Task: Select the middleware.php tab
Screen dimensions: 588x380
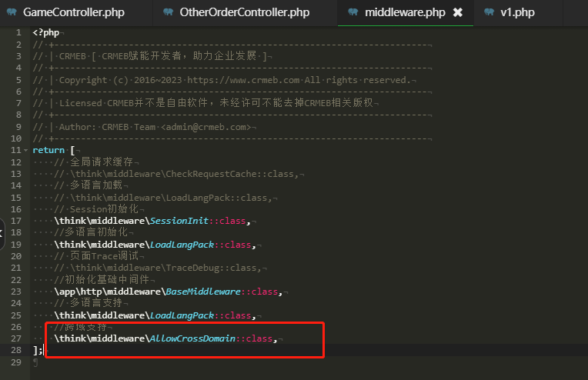Action: pos(405,12)
